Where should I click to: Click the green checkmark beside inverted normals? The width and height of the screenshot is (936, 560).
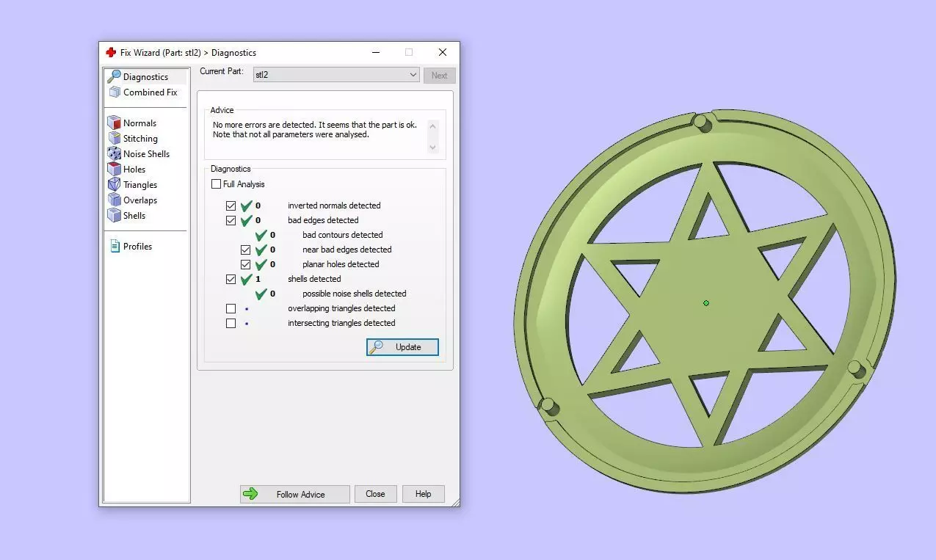[246, 206]
